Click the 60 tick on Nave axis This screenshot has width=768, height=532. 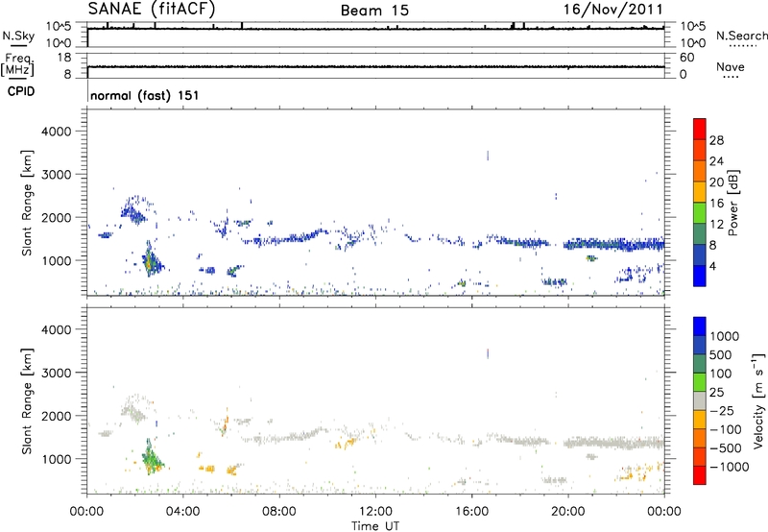pyautogui.click(x=687, y=58)
